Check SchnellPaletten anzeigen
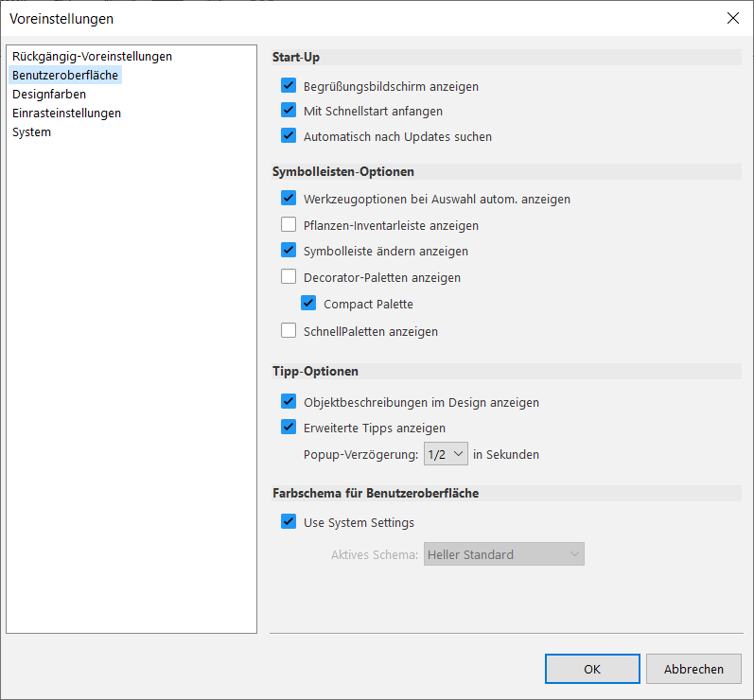This screenshot has height=700, width=754. (289, 330)
